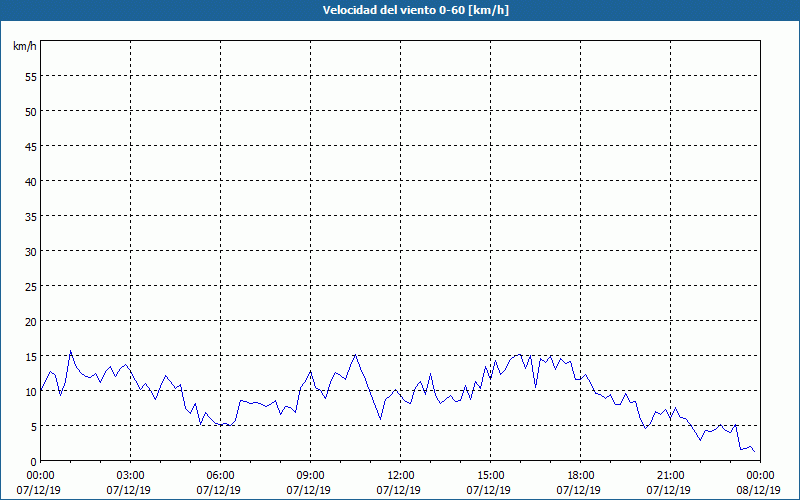Click the '07/12/19' date under '18:00'

pyautogui.click(x=579, y=490)
